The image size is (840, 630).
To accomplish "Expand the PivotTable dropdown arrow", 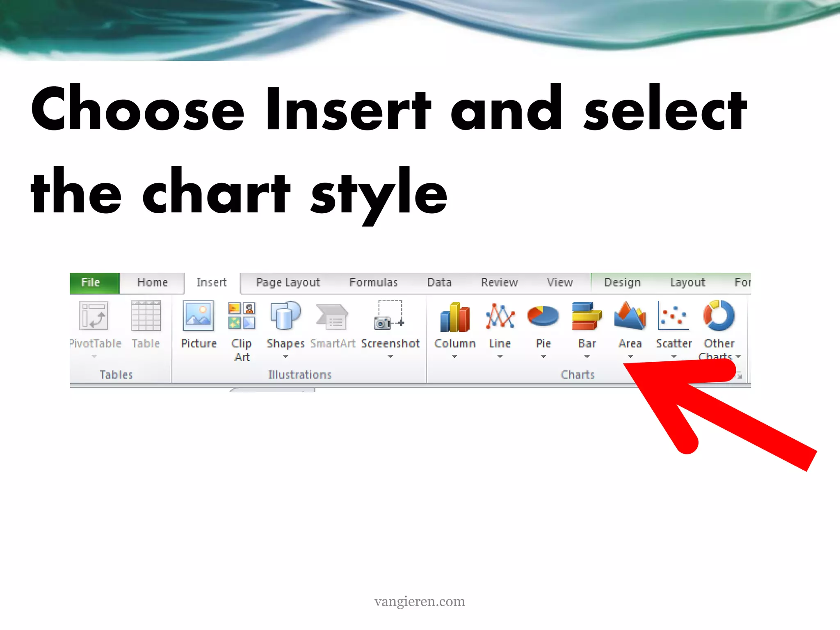I will 94,356.
